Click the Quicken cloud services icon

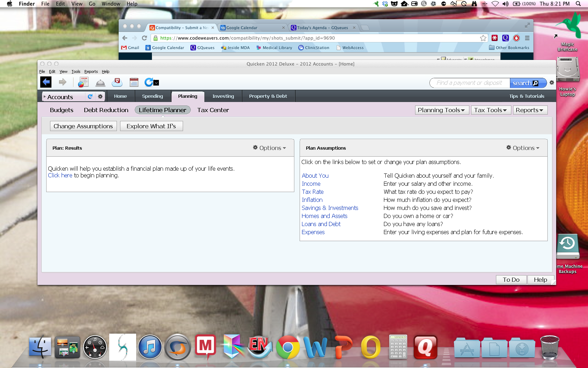coord(117,82)
